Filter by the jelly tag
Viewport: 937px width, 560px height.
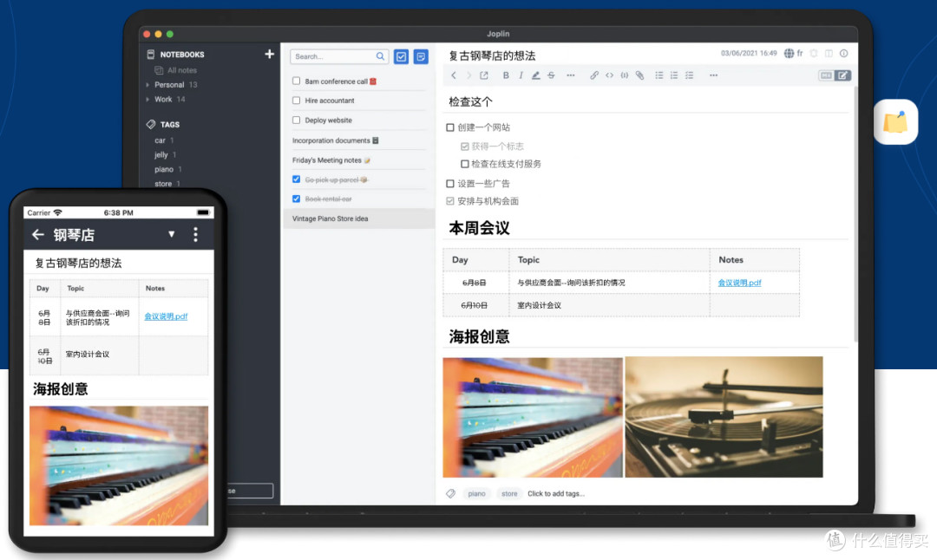(x=161, y=154)
